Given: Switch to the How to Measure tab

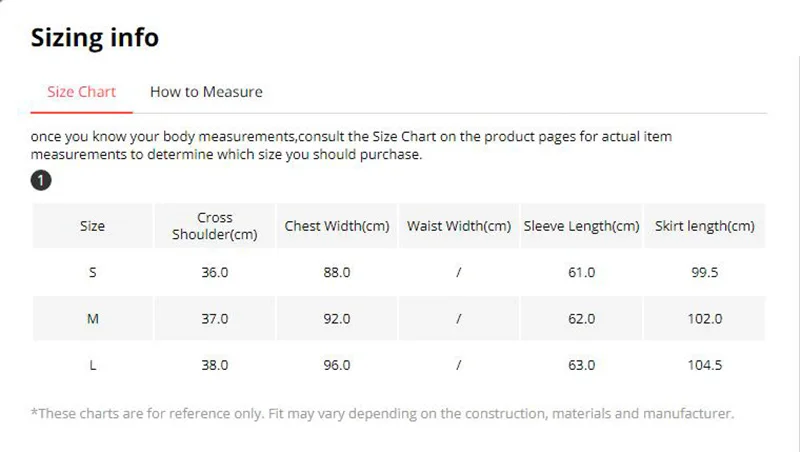Looking at the screenshot, I should pos(206,92).
